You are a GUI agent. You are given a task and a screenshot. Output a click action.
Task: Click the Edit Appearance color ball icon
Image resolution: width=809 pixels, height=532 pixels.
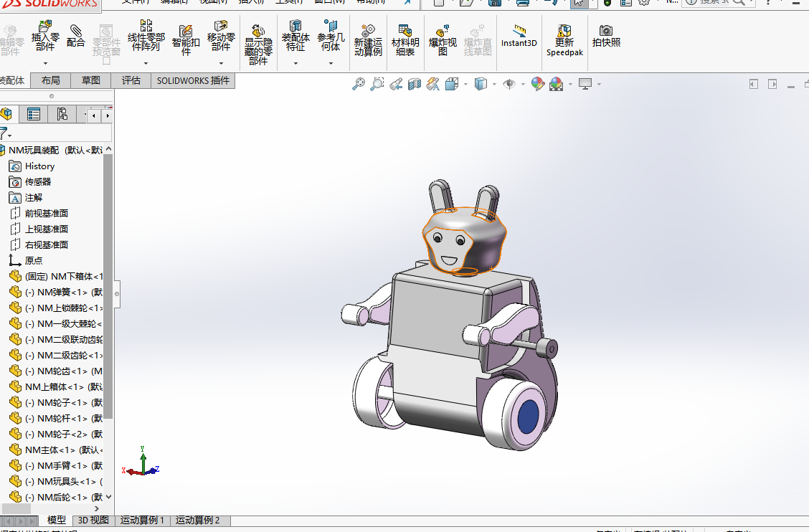coord(538,84)
